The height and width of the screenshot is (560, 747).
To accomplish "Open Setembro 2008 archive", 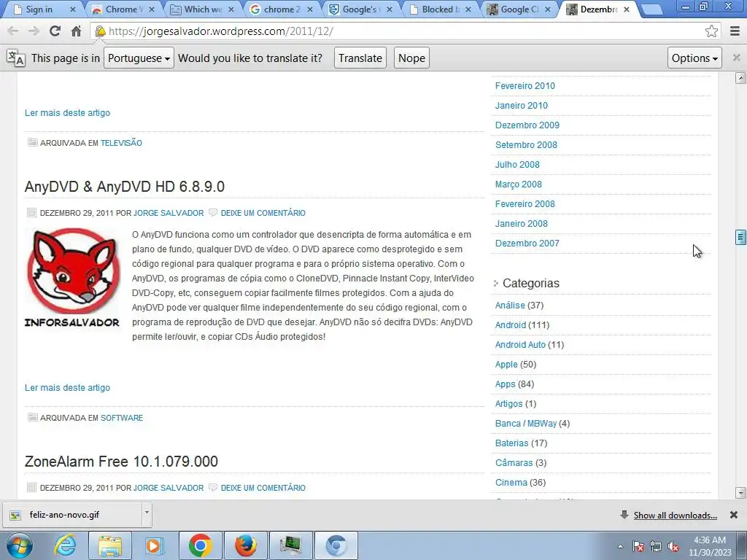I will 526,145.
